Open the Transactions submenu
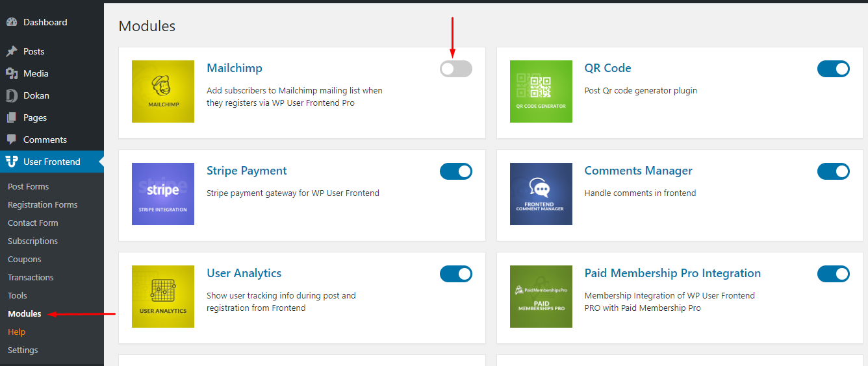 click(31, 277)
